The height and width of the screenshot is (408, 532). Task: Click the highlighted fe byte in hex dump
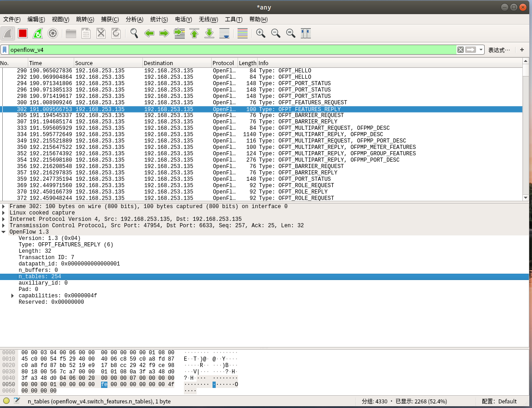tap(104, 385)
